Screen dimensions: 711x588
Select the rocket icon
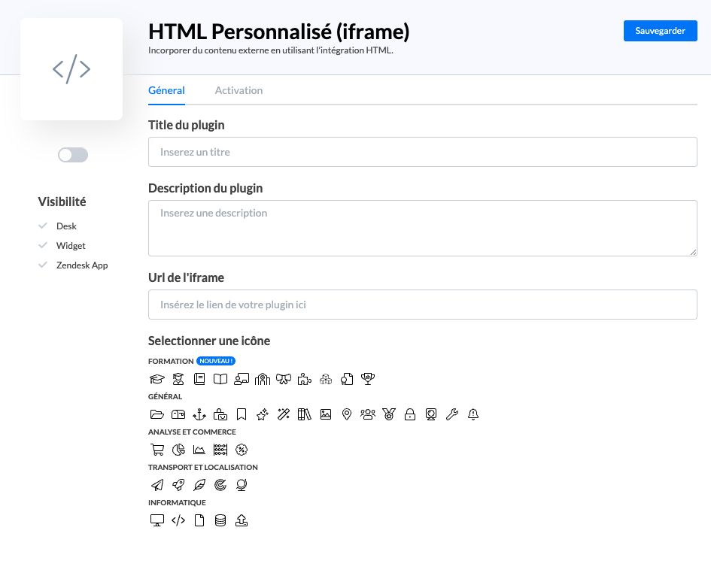click(178, 485)
